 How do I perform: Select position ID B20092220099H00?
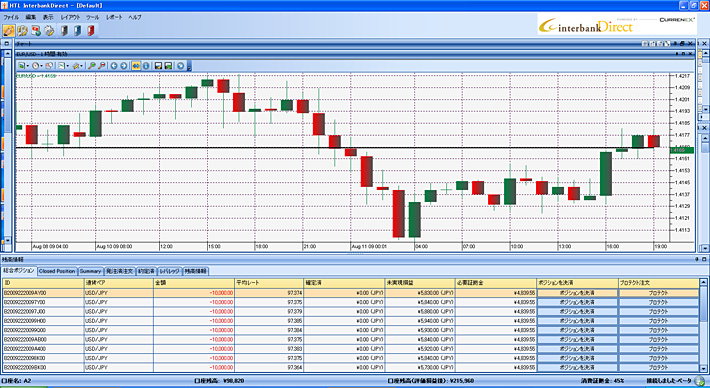coord(25,321)
